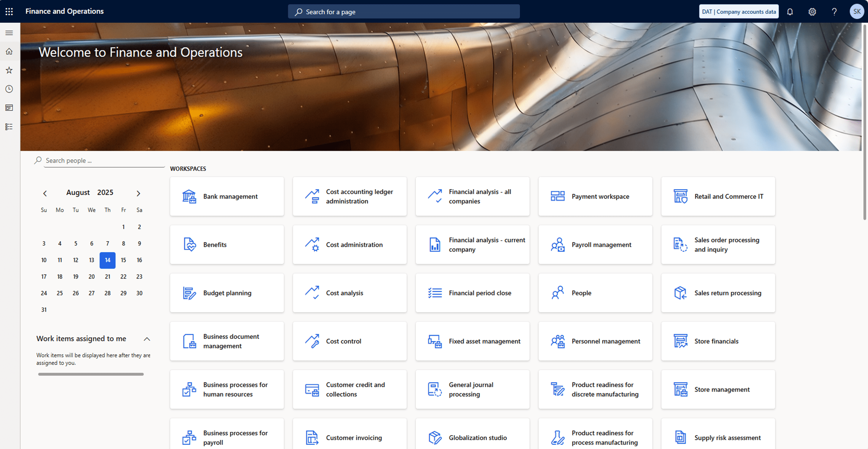This screenshot has height=449, width=868.
Task: Open Recent clock icon in sidebar
Action: tap(9, 89)
